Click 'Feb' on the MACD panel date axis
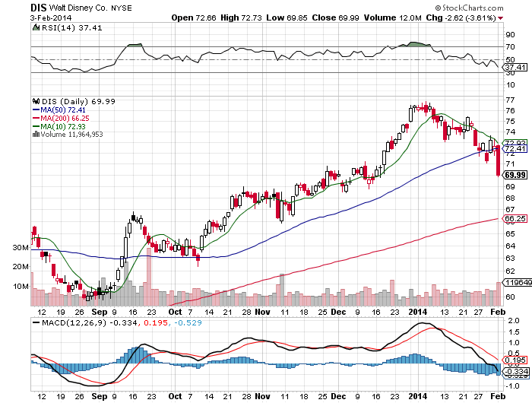532x403 pixels. [x=498, y=396]
